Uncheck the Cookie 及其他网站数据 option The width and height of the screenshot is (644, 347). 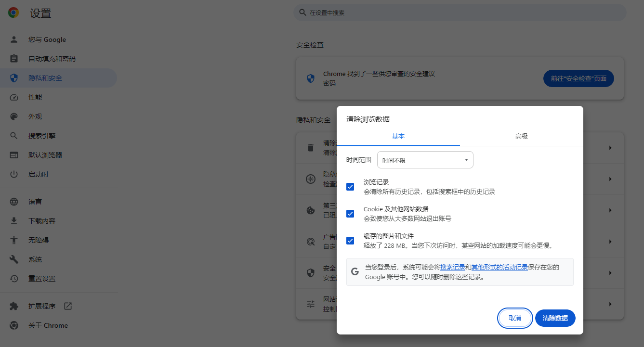[x=350, y=213]
